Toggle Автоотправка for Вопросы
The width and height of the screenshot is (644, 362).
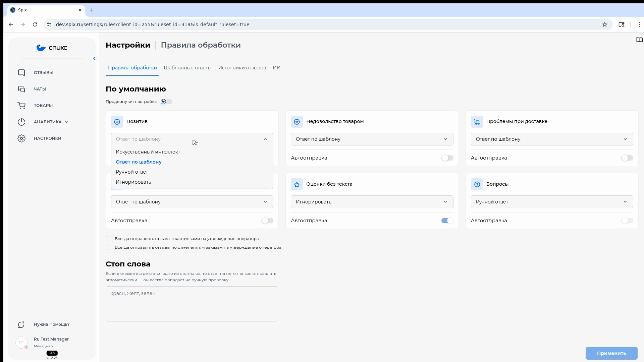pyautogui.click(x=627, y=221)
